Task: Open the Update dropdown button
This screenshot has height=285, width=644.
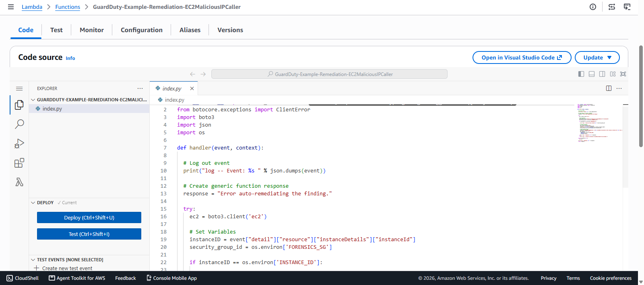Action: 597,57
